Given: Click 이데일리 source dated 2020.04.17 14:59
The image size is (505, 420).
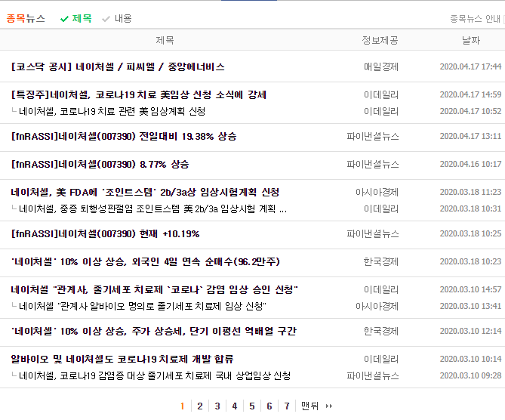Looking at the screenshot, I should [381, 94].
